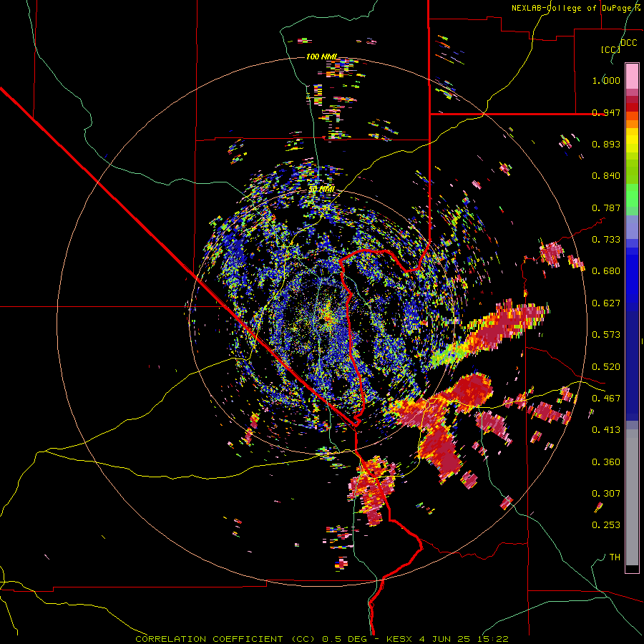Click the [CC] legend title

tap(610, 49)
